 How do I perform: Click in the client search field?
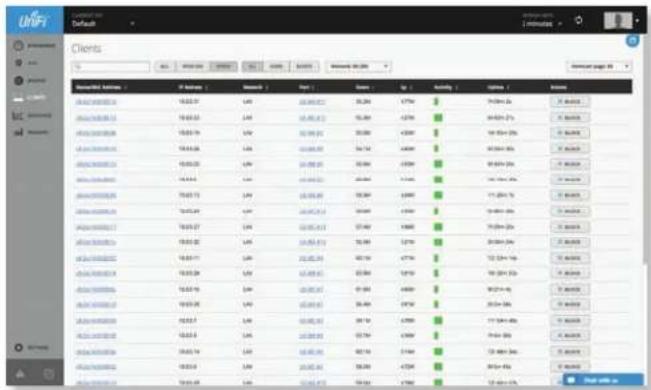click(x=111, y=66)
